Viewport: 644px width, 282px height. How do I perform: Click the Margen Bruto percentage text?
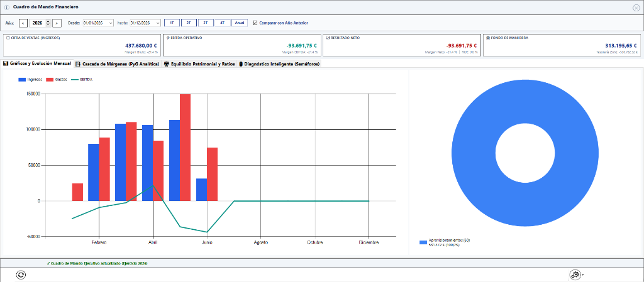click(x=142, y=53)
